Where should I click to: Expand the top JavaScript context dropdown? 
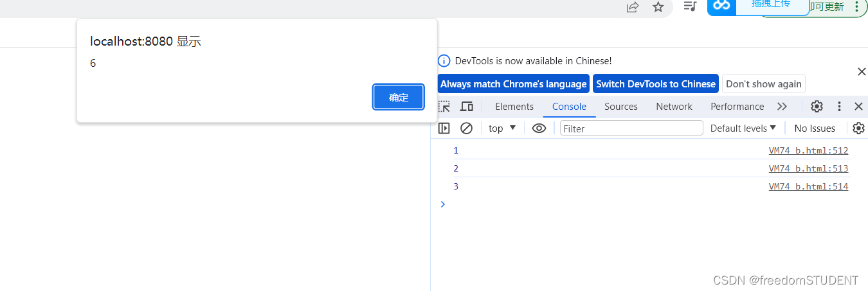click(x=502, y=128)
